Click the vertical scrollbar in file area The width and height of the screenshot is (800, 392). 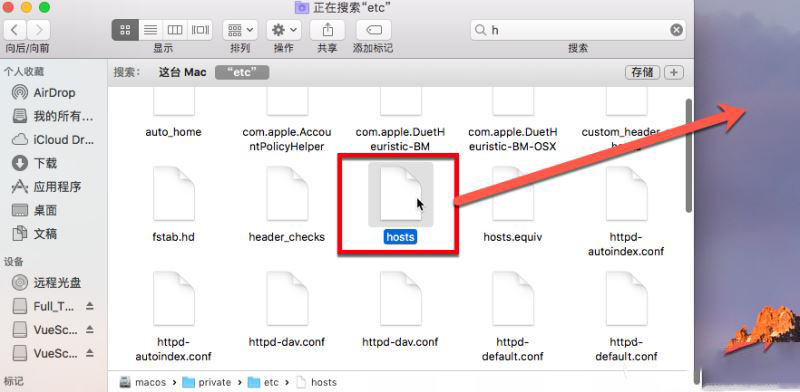click(689, 156)
